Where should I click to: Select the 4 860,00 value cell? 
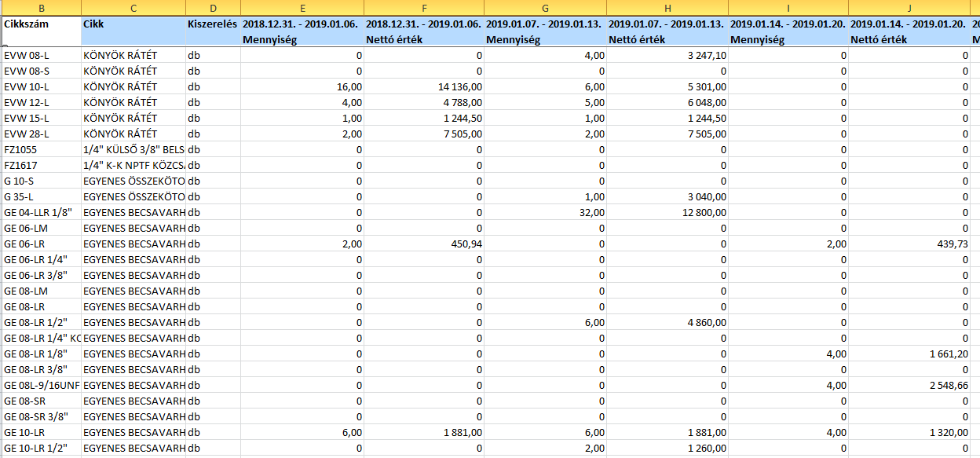(667, 323)
